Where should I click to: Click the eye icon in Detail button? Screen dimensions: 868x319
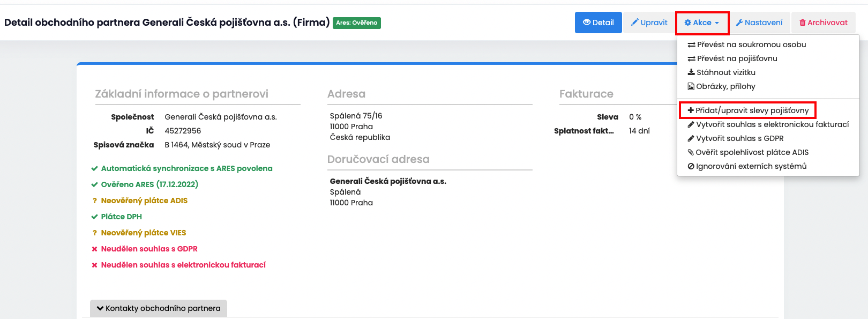tap(587, 23)
